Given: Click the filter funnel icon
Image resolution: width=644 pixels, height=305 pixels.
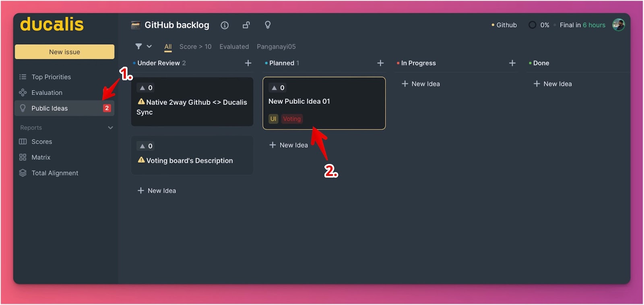Looking at the screenshot, I should 138,46.
